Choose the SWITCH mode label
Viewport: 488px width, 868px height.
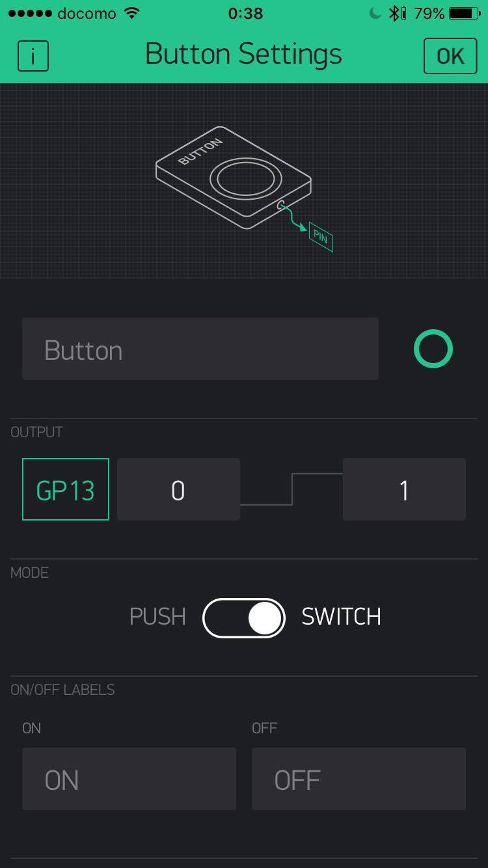coord(341,617)
